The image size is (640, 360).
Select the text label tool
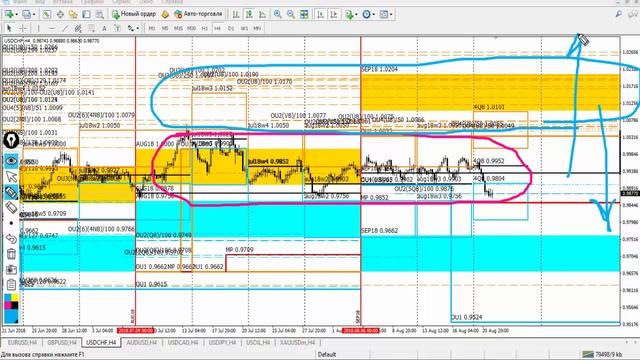point(117,28)
